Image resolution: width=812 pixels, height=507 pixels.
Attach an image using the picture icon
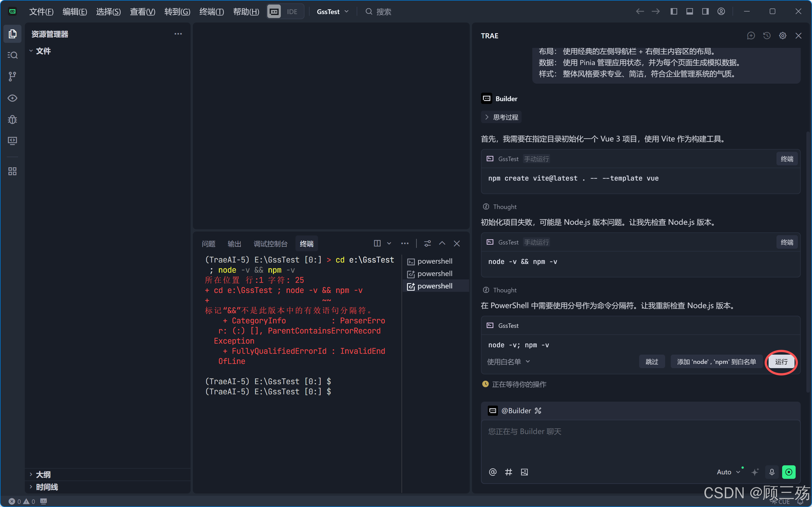click(x=524, y=472)
